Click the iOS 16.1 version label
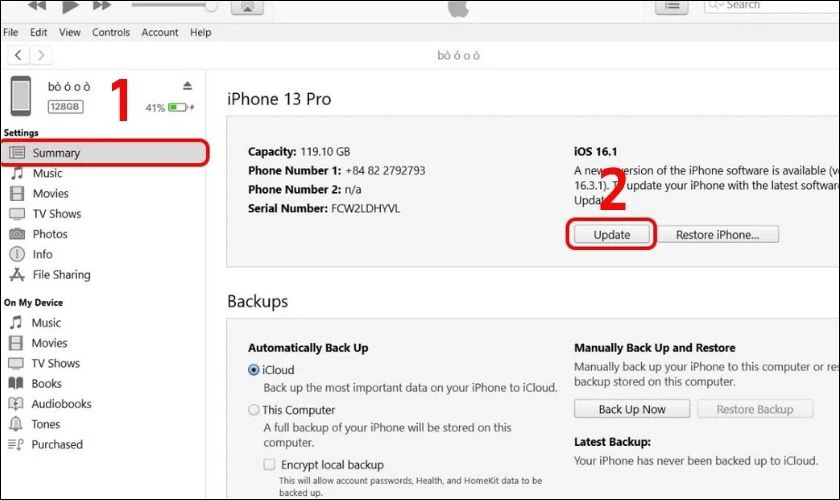This screenshot has height=500, width=840. click(x=595, y=152)
